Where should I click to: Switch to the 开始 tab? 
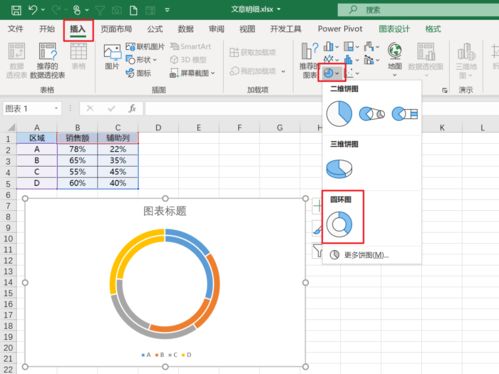pyautogui.click(x=47, y=29)
